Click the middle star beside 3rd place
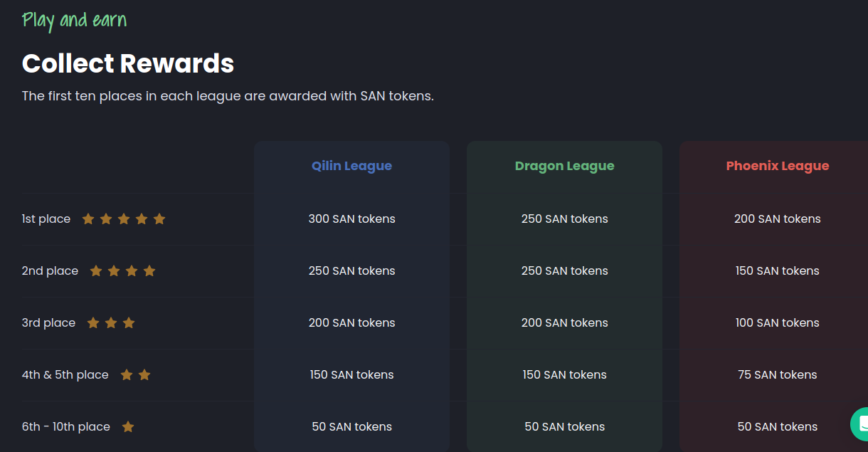 click(111, 322)
